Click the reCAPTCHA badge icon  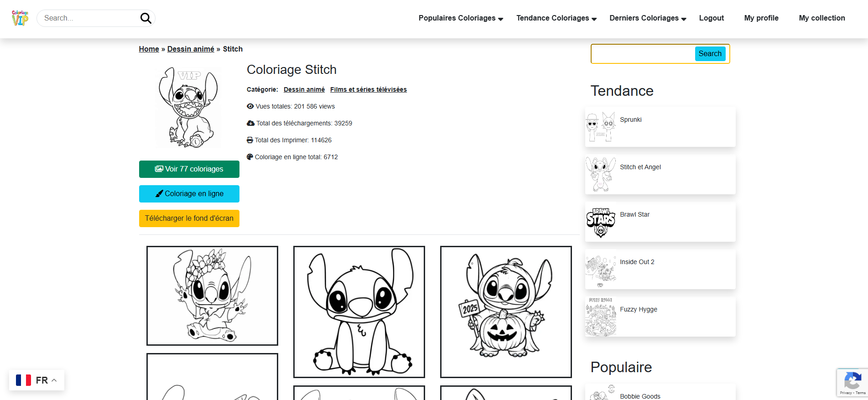pyautogui.click(x=852, y=380)
